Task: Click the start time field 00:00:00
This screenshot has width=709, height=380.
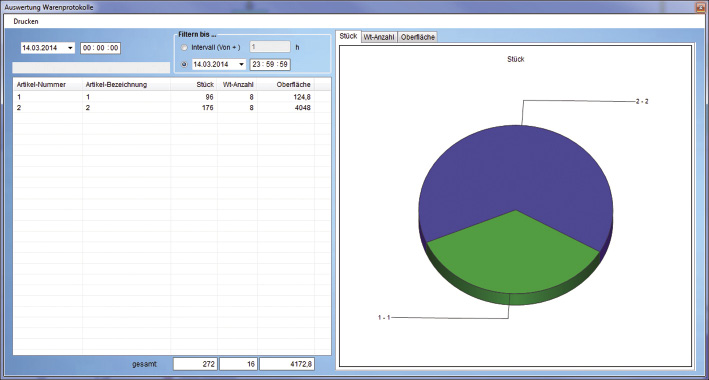Action: click(x=100, y=48)
